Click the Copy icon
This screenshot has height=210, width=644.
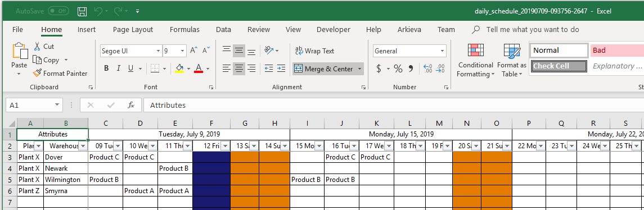pos(37,60)
